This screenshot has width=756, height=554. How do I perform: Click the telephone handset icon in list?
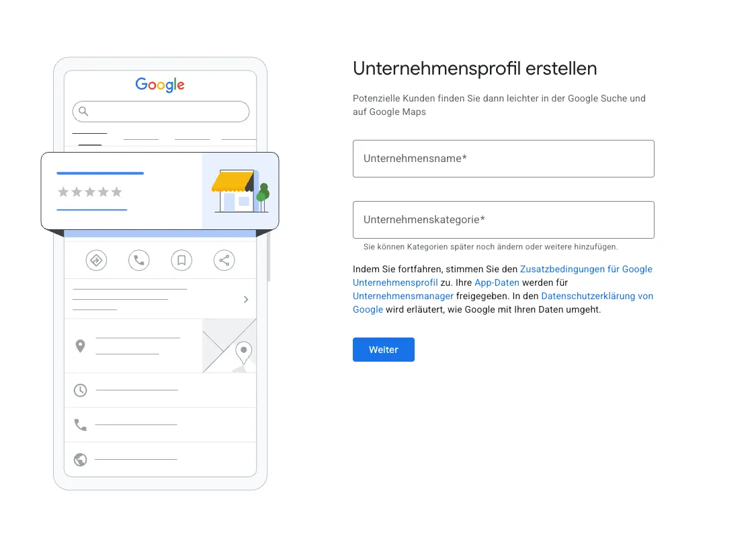click(81, 425)
